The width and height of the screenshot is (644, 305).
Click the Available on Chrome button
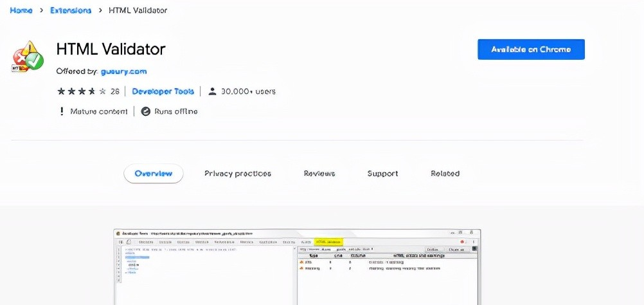click(531, 50)
